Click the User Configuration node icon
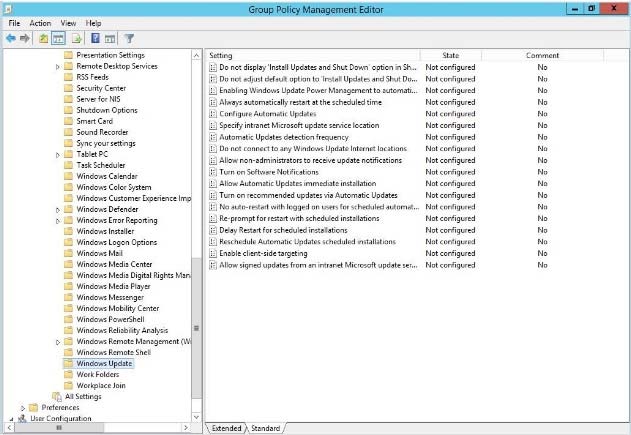Image resolution: width=631 pixels, height=435 pixels. coord(23,419)
